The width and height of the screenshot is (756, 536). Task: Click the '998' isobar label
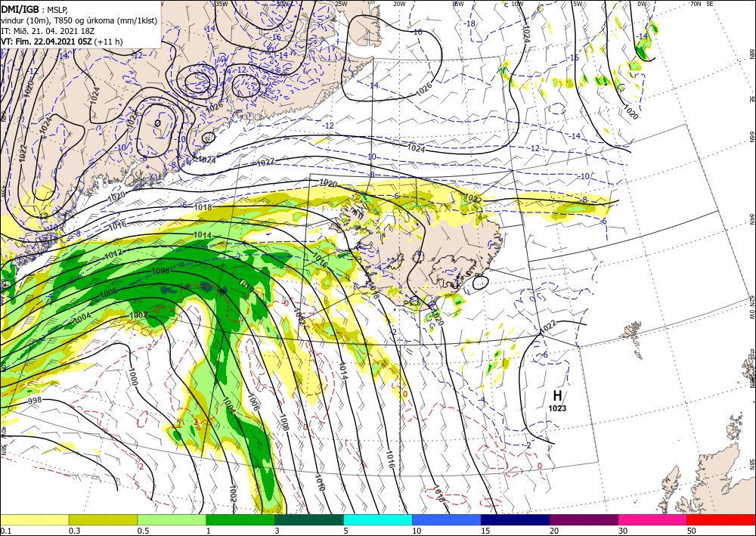(x=34, y=401)
